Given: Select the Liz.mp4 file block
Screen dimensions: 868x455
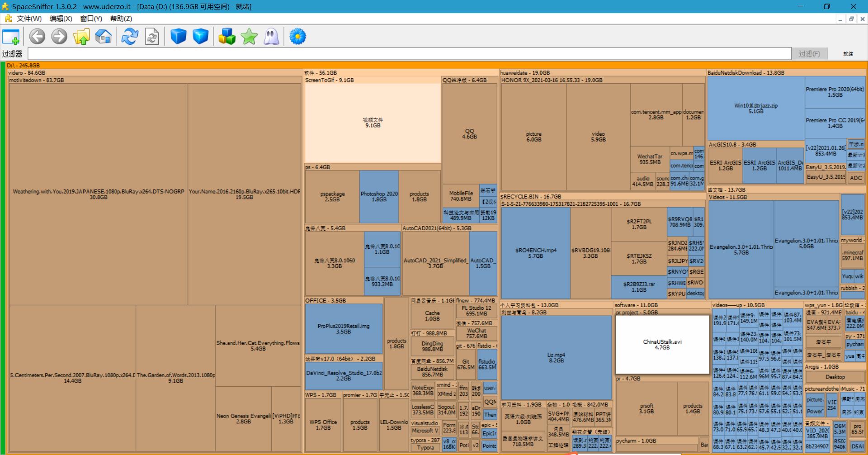Looking at the screenshot, I should point(556,357).
